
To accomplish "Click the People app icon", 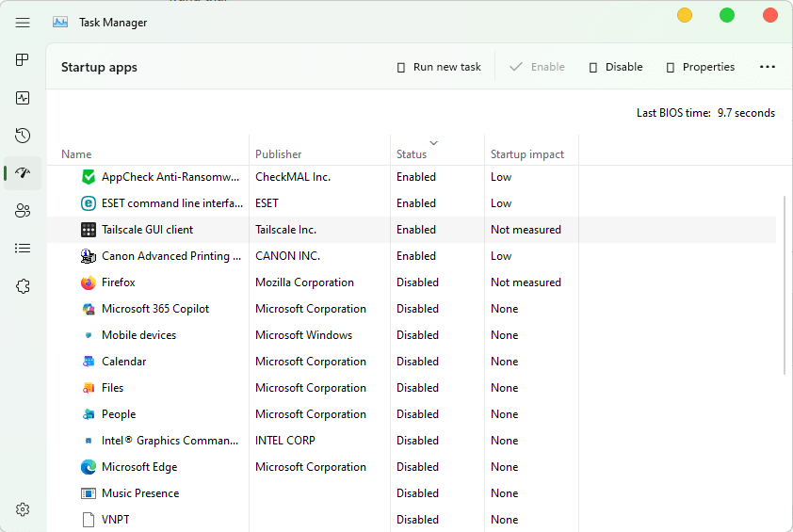I will pyautogui.click(x=89, y=414).
